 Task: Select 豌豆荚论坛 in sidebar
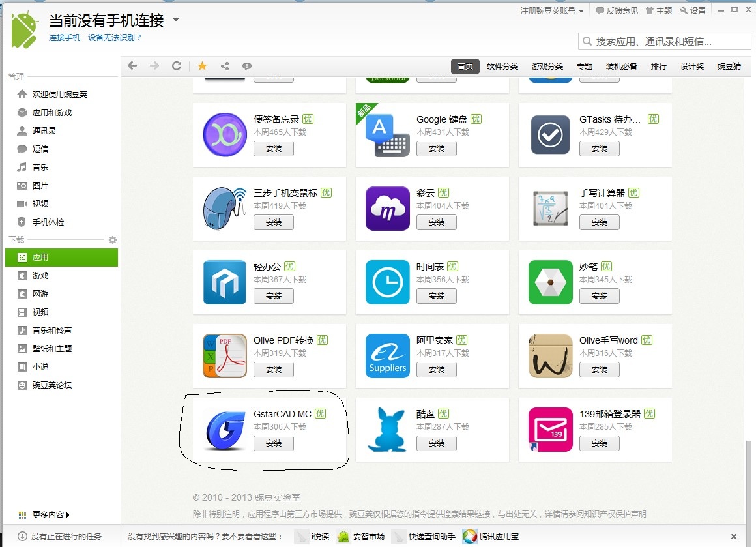(62, 385)
